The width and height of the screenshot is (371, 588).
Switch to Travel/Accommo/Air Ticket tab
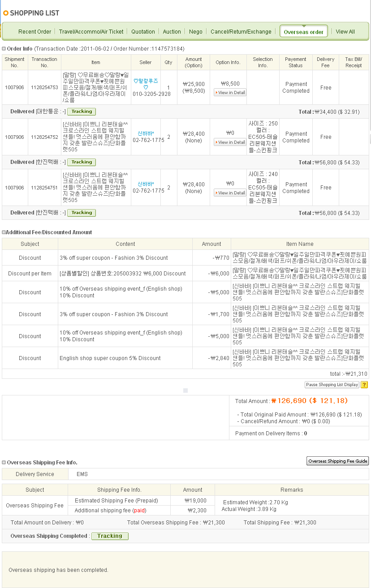pos(91,32)
